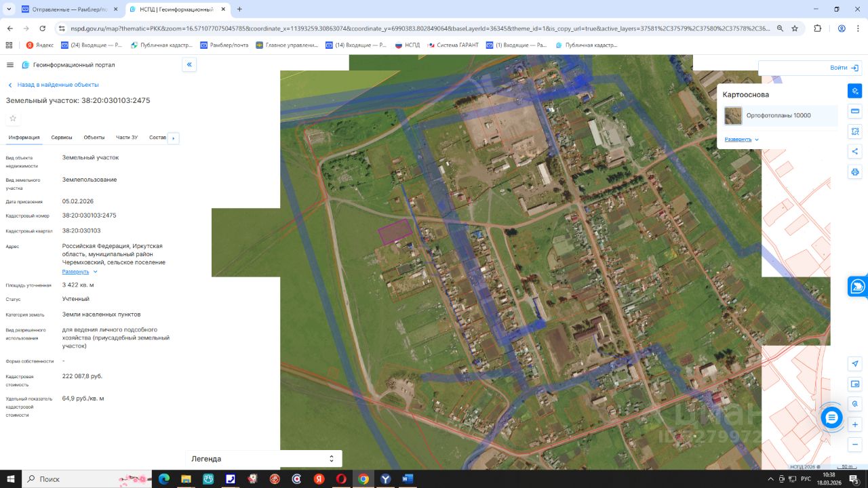
Task: Go back via Назад в найденные объекты
Action: coord(54,85)
